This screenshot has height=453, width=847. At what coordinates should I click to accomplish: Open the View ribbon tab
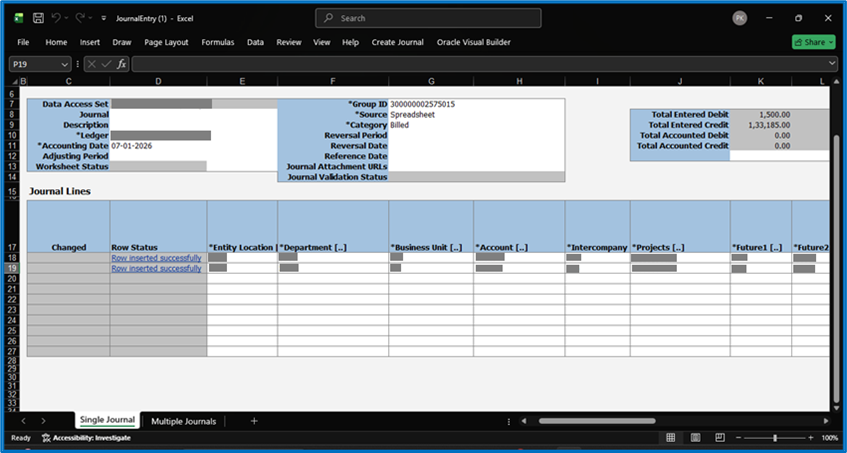pos(321,42)
